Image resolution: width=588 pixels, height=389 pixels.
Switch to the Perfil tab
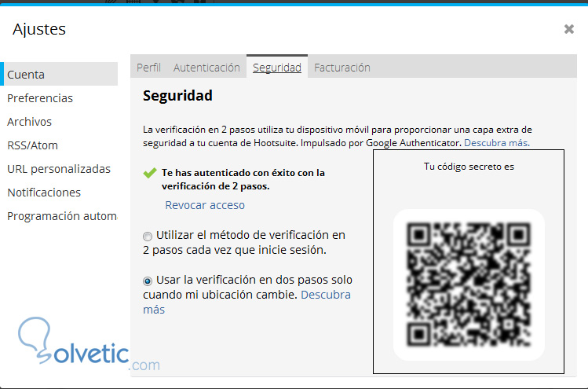[148, 68]
